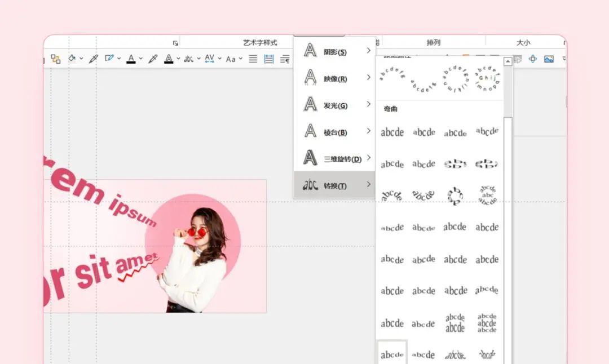Click the shape outline pencil icon

coord(109,59)
